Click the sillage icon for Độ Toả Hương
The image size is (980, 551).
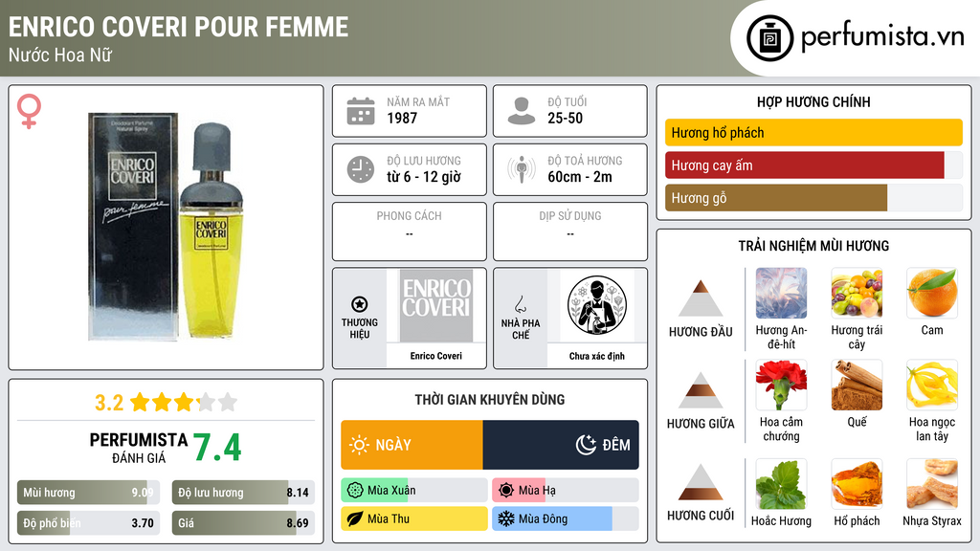[x=522, y=170]
